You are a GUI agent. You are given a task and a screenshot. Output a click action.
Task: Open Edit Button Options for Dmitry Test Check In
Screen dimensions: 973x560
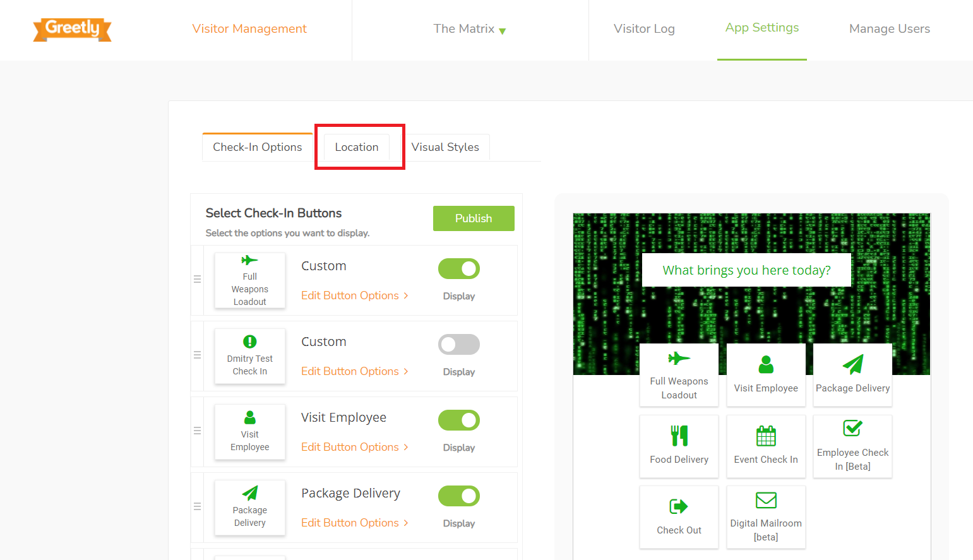350,371
